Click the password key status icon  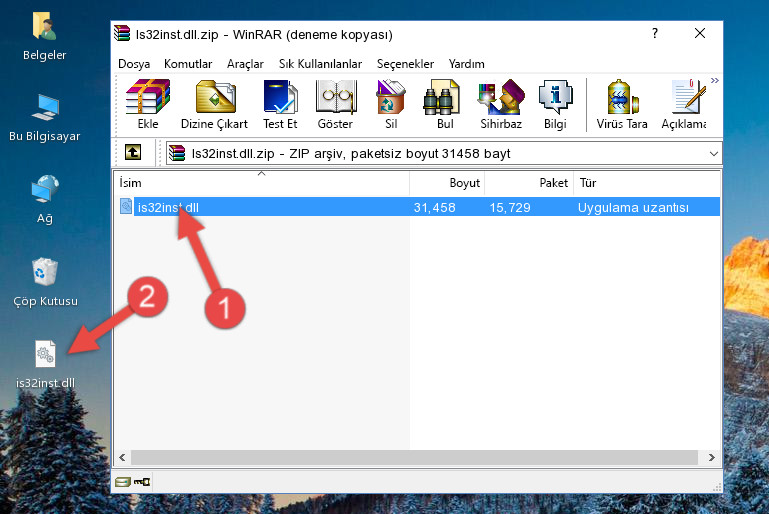pos(142,482)
